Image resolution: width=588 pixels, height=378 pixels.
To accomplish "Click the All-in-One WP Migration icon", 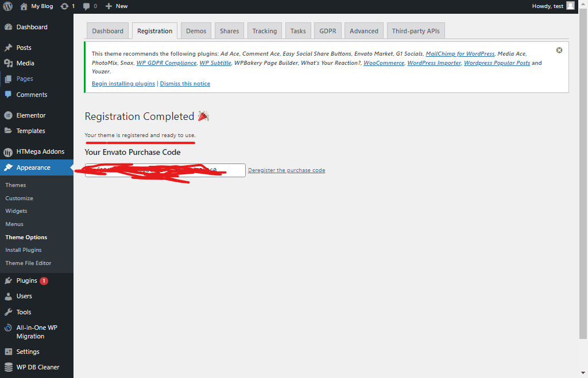I will coord(8,328).
